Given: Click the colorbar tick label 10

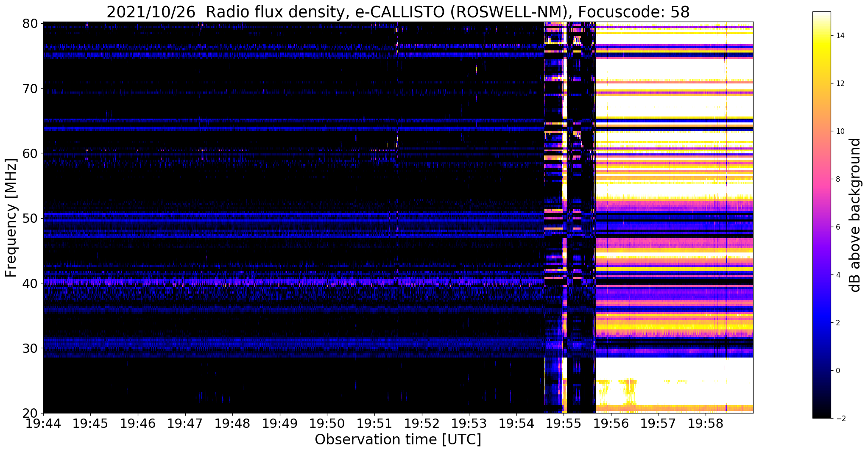Looking at the screenshot, I should pyautogui.click(x=840, y=131).
